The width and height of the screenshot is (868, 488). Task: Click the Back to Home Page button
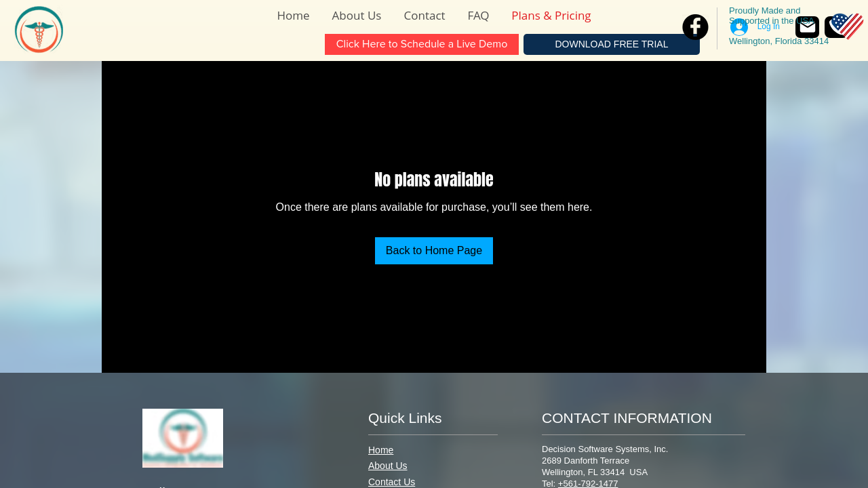point(434,251)
